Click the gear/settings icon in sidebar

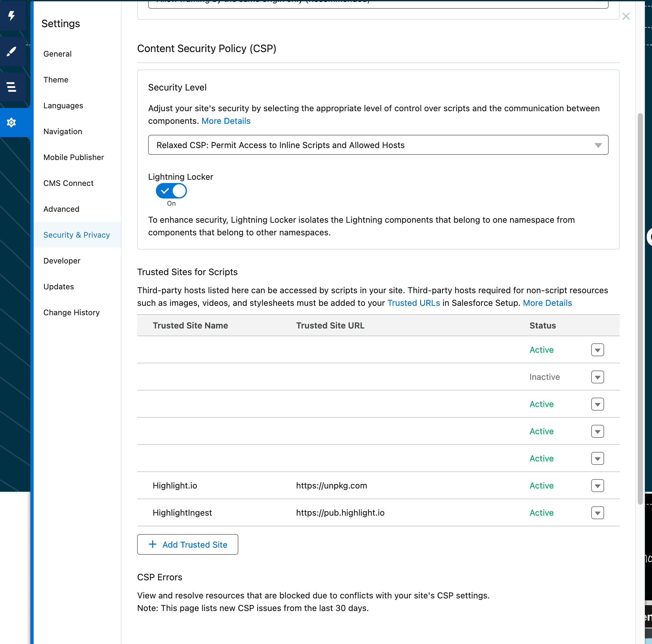click(13, 122)
